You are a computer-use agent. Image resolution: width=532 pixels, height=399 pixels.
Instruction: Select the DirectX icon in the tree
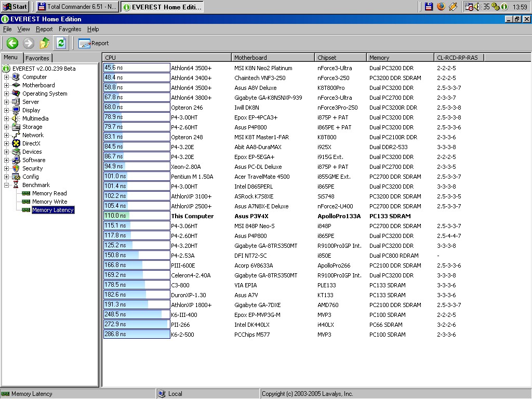pyautogui.click(x=16, y=143)
